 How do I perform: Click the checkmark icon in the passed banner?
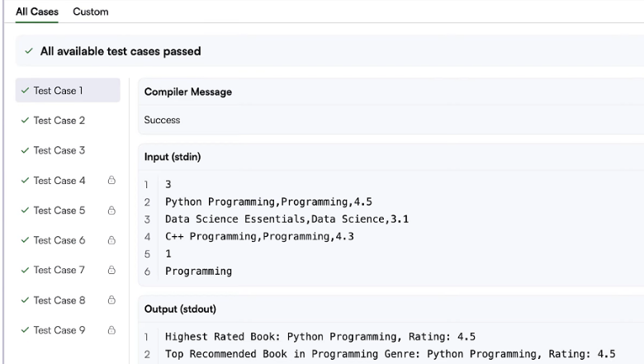[x=30, y=52]
